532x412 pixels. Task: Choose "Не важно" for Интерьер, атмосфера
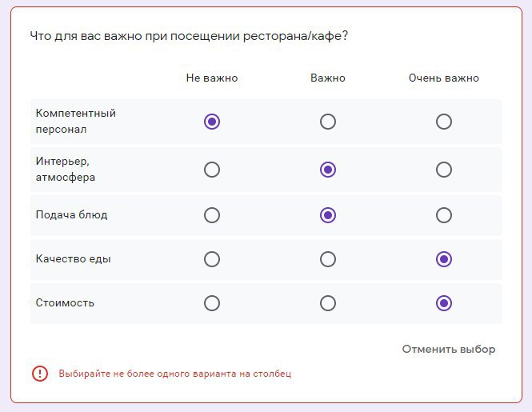point(212,170)
